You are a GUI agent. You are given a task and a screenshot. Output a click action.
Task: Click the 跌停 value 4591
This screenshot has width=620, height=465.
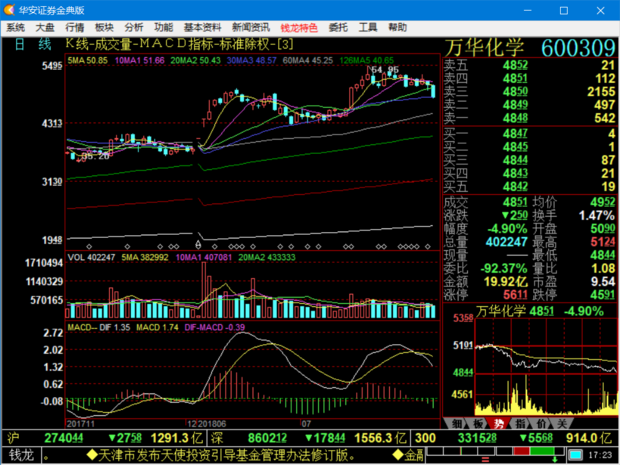tap(603, 295)
